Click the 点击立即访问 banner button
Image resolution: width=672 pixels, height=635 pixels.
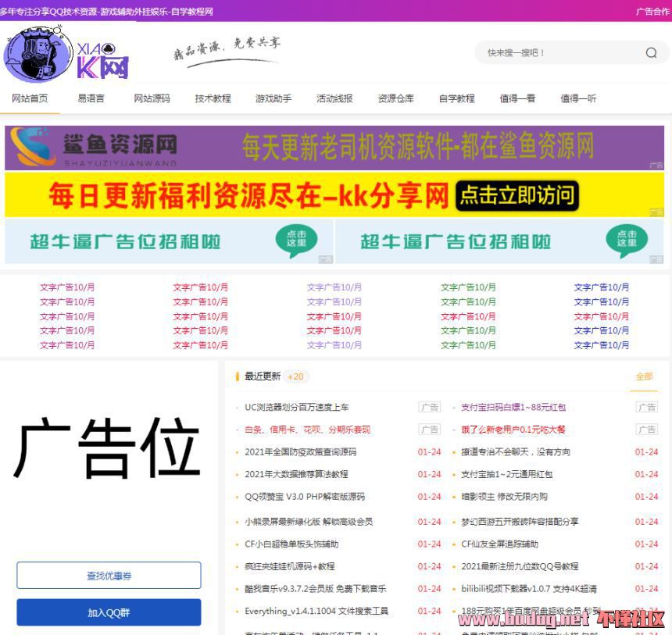coord(517,195)
